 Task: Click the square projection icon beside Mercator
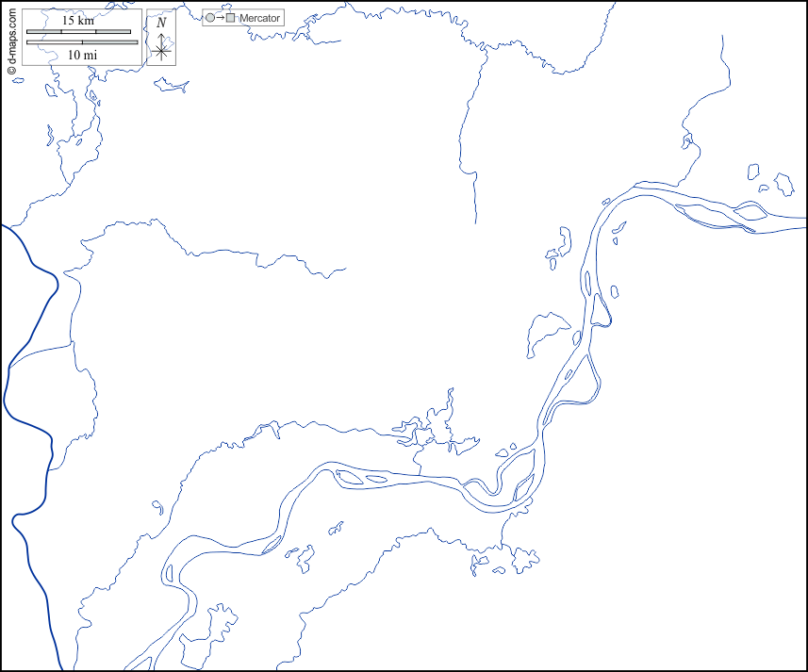231,18
